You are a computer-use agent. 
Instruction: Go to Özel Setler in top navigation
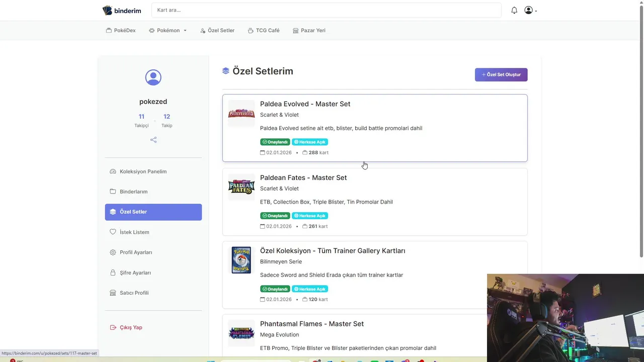[x=217, y=30]
